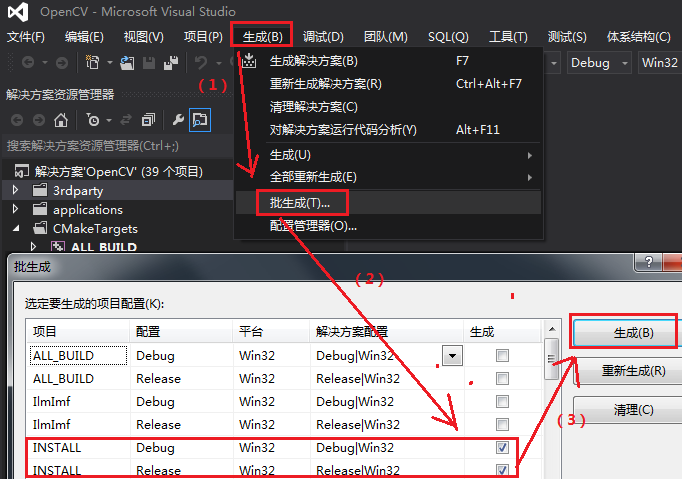
Task: Expand the ALL_BUILD project node
Action: pos(33,247)
